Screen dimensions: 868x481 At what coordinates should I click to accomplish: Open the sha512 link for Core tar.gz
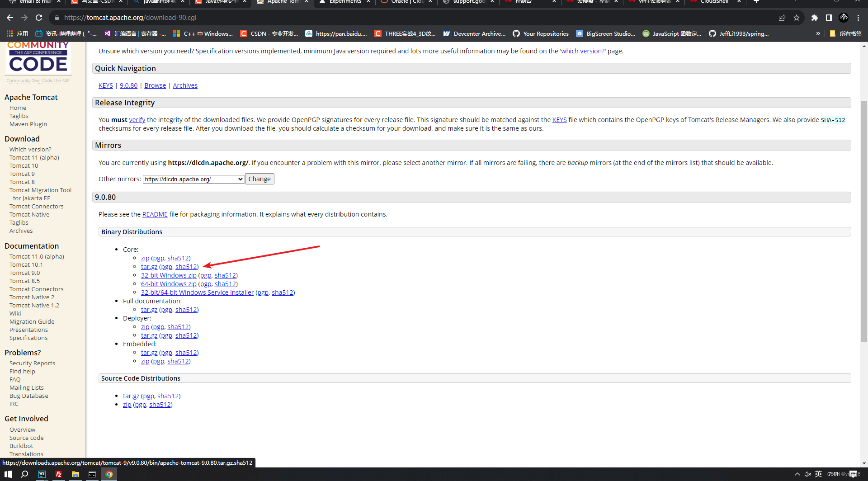point(186,267)
